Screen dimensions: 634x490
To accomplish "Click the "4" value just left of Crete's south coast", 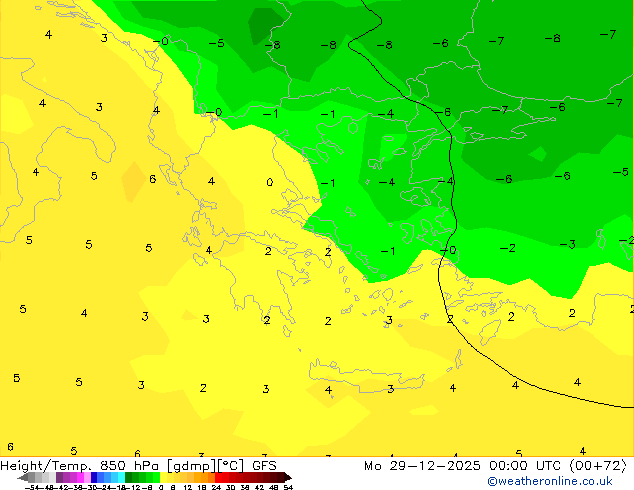I will (328, 390).
